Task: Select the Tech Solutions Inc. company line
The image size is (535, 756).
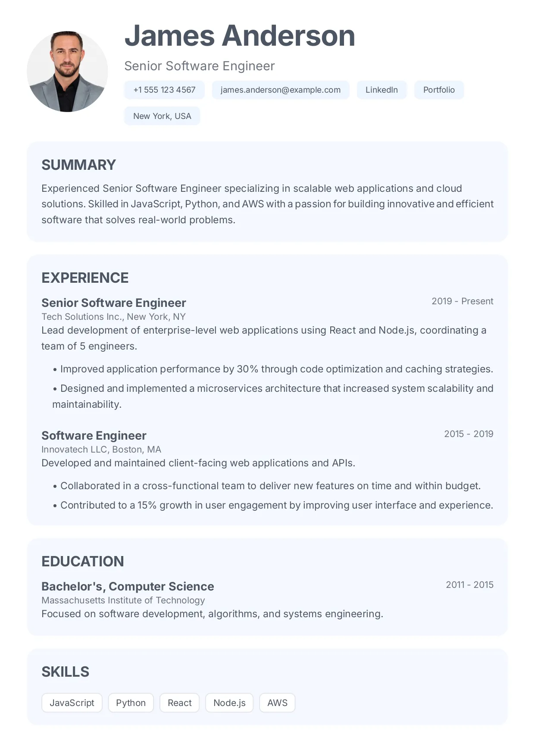Action: [113, 317]
